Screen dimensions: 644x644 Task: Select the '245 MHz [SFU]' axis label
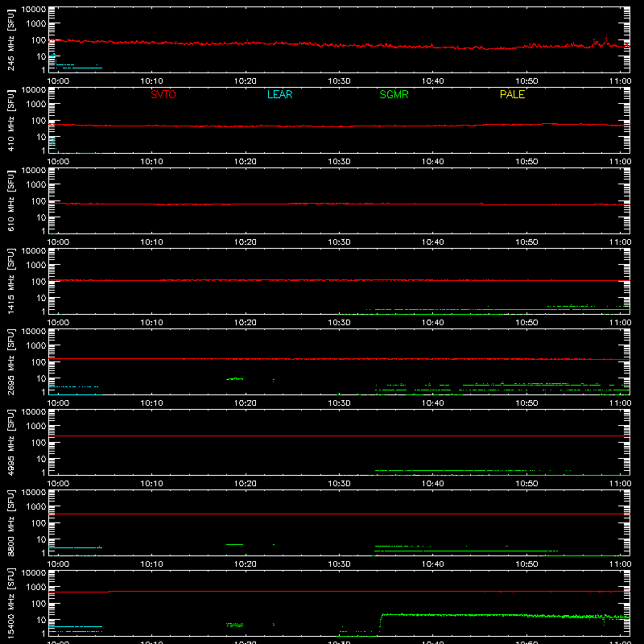pos(11,39)
